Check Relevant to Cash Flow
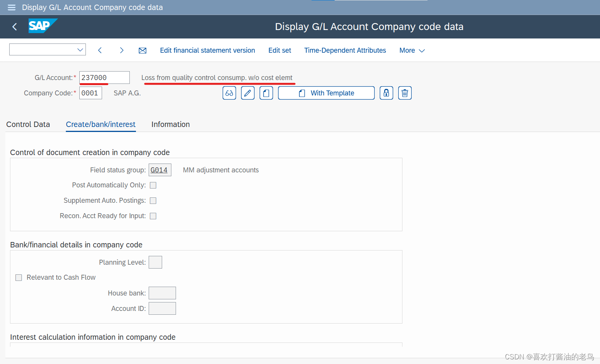Image resolution: width=600 pixels, height=364 pixels. click(x=18, y=277)
